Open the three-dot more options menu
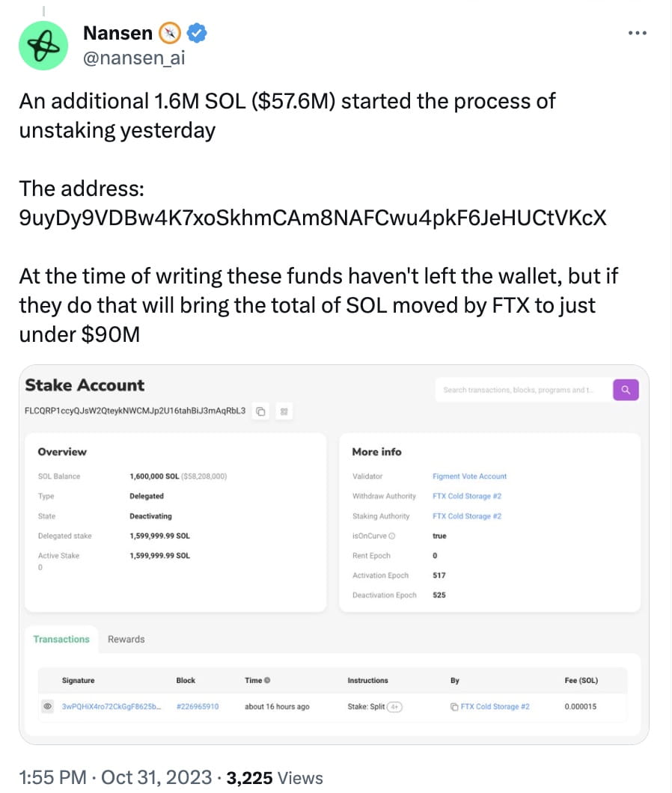 [x=636, y=33]
